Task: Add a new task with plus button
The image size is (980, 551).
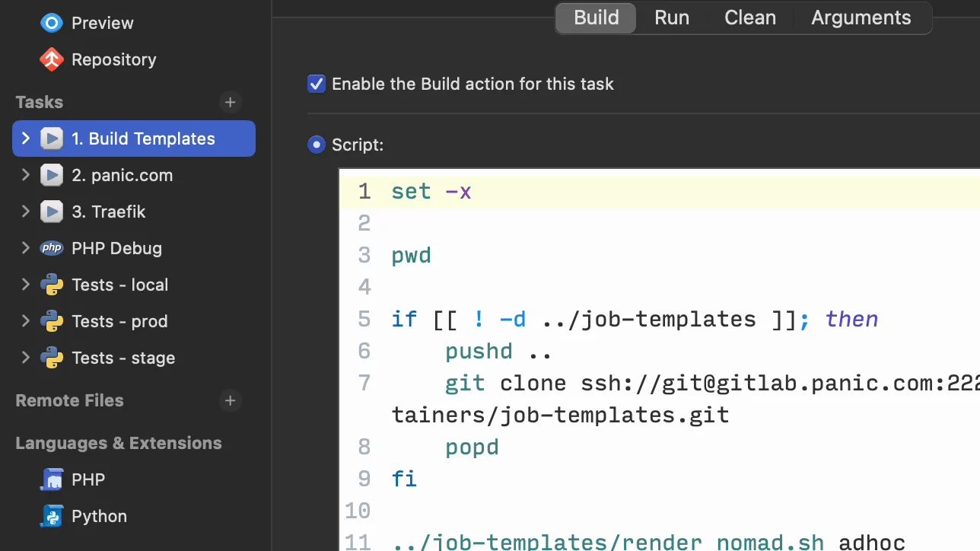Action: point(231,102)
